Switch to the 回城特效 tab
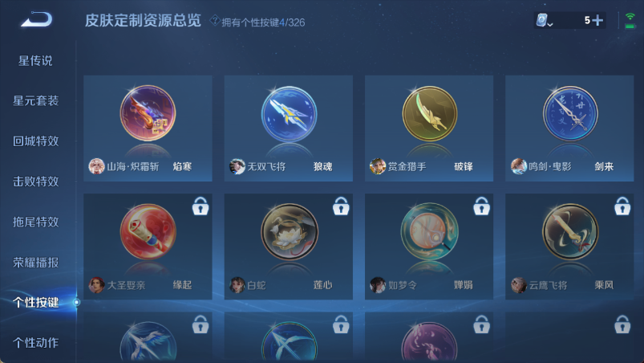This screenshot has width=644, height=363. [36, 141]
